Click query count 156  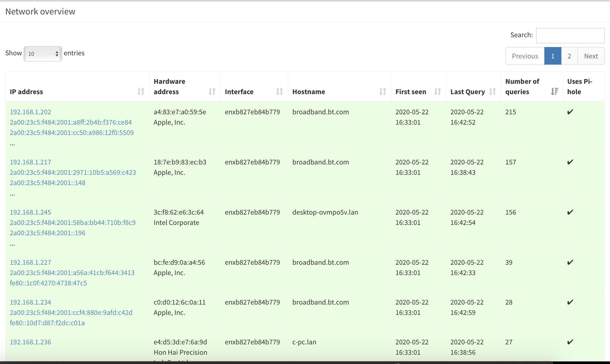click(510, 212)
